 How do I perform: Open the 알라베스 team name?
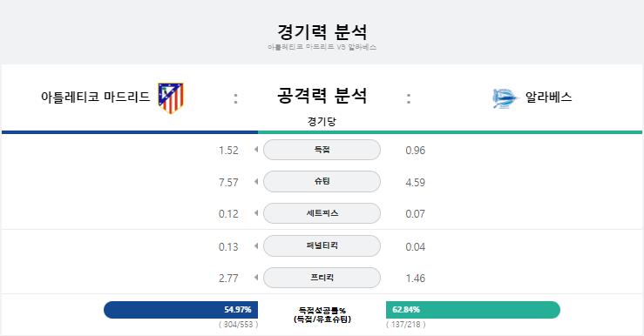click(549, 97)
